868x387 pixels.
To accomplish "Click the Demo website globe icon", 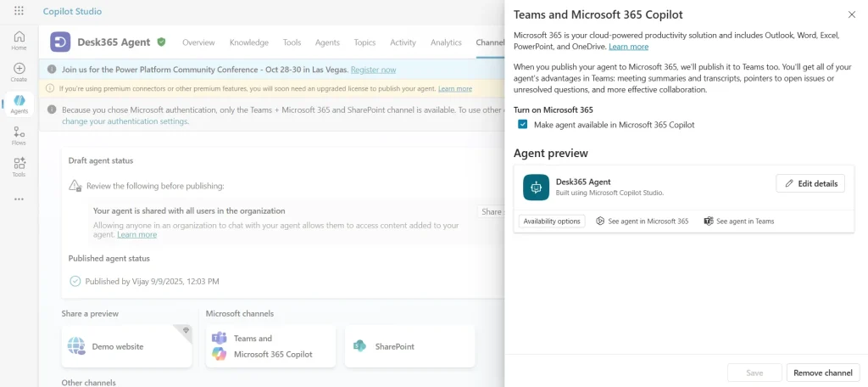I will pyautogui.click(x=76, y=346).
